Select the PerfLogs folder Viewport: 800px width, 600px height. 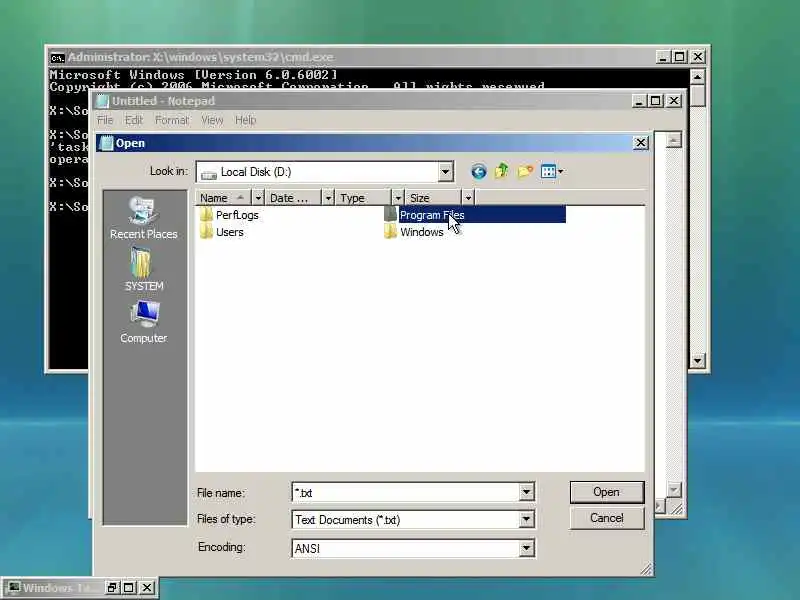click(x=229, y=215)
